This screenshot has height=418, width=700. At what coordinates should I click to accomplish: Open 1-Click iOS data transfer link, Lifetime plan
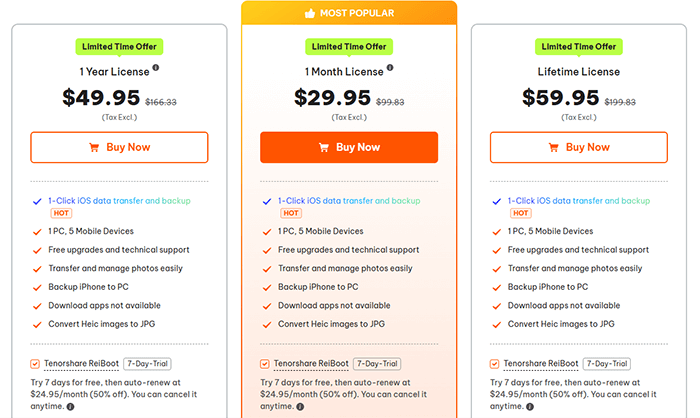coord(579,201)
